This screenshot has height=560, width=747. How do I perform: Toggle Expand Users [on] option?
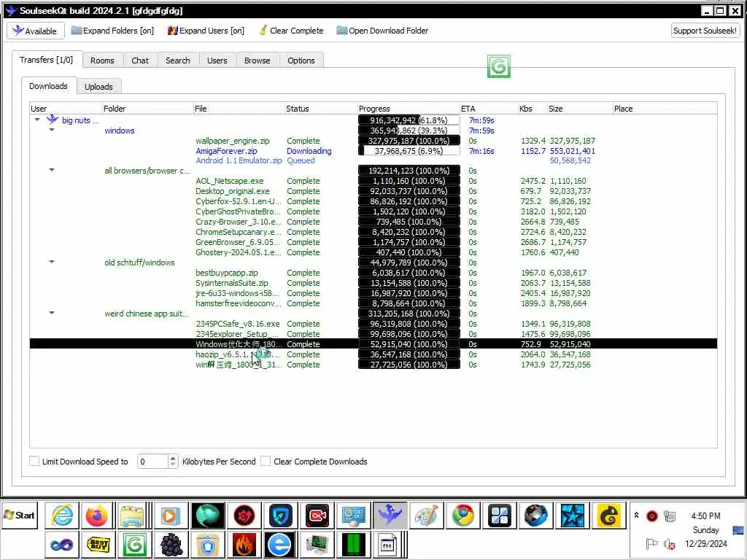206,31
